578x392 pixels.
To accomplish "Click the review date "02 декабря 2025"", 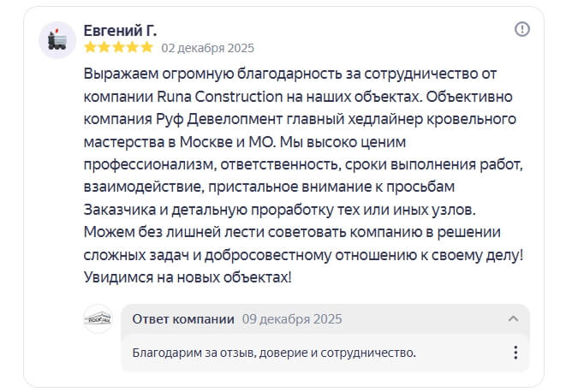I will (x=207, y=48).
